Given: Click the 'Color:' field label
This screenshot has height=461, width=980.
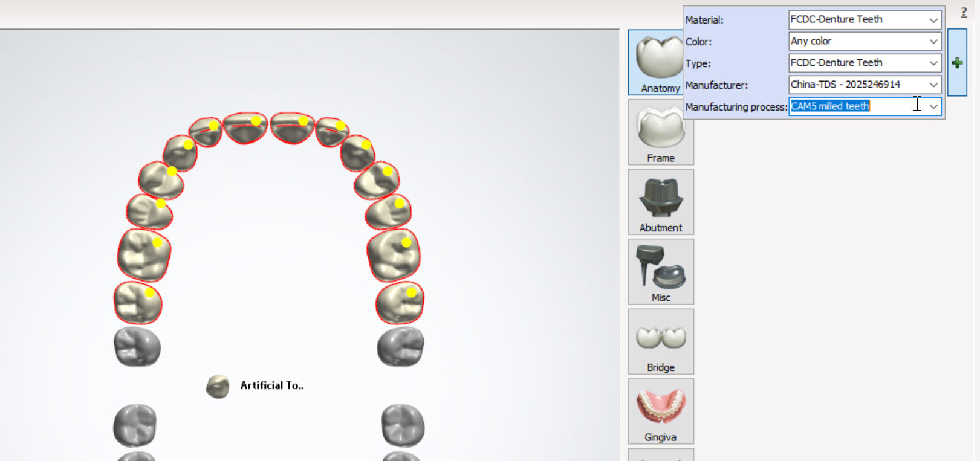Looking at the screenshot, I should click(698, 42).
